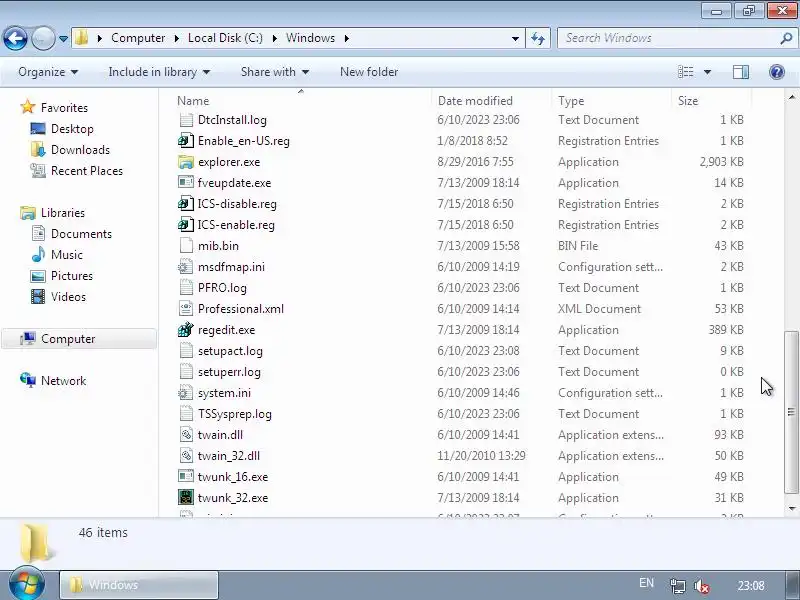Open the view options dropdown arrow

[x=708, y=72]
